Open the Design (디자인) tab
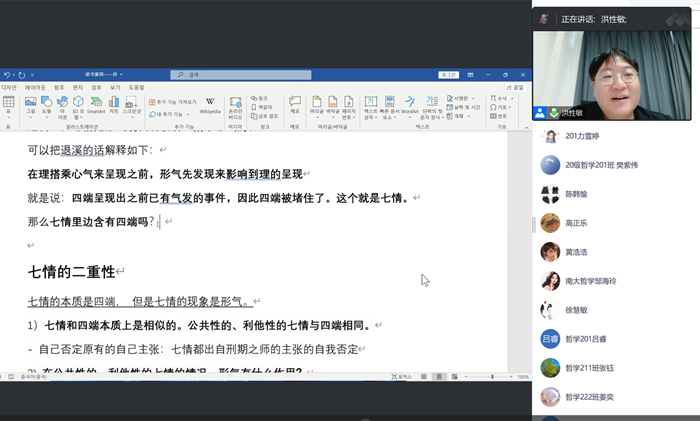 (x=8, y=88)
